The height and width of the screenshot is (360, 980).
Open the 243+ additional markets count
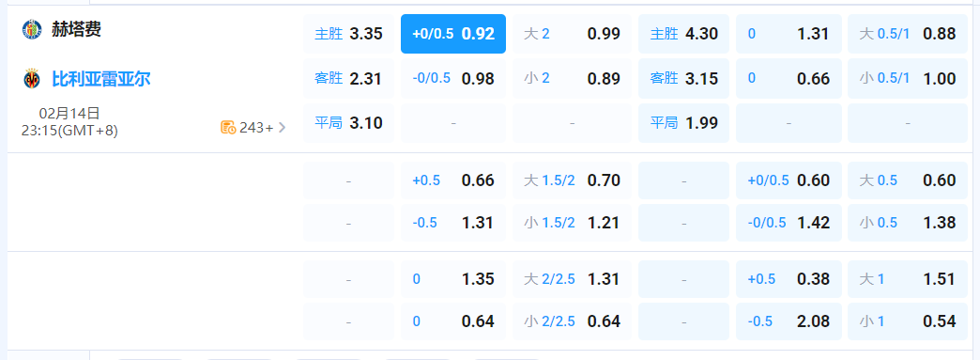click(256, 128)
